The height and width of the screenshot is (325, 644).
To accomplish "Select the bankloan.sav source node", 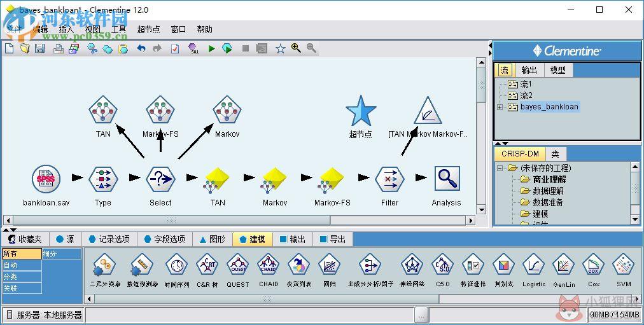I will (46, 179).
